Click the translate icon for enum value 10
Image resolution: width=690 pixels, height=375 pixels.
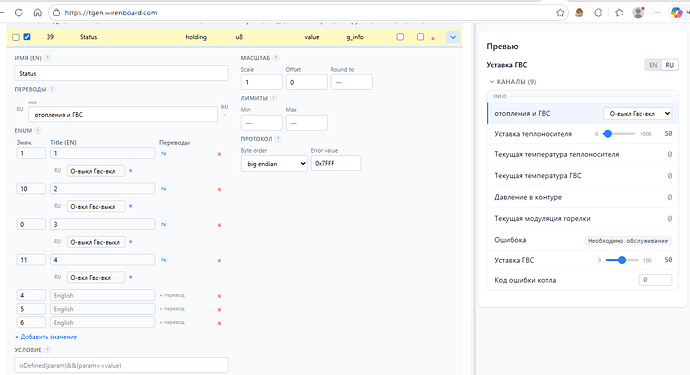tap(164, 189)
